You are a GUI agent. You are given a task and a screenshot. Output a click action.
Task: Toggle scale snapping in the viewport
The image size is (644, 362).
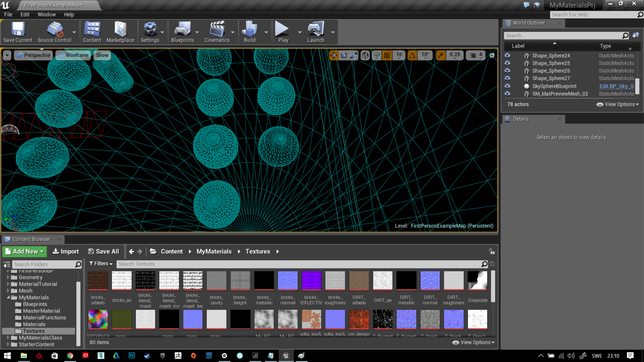click(441, 55)
